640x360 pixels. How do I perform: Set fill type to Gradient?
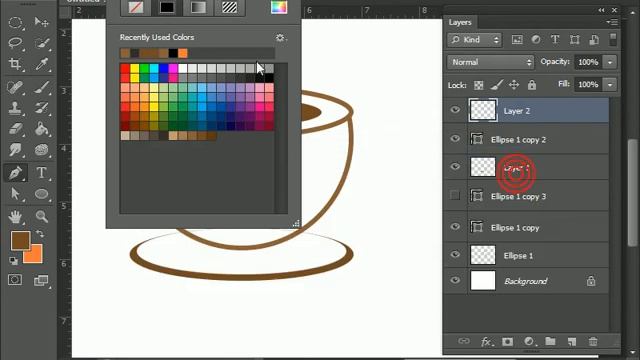click(x=198, y=8)
